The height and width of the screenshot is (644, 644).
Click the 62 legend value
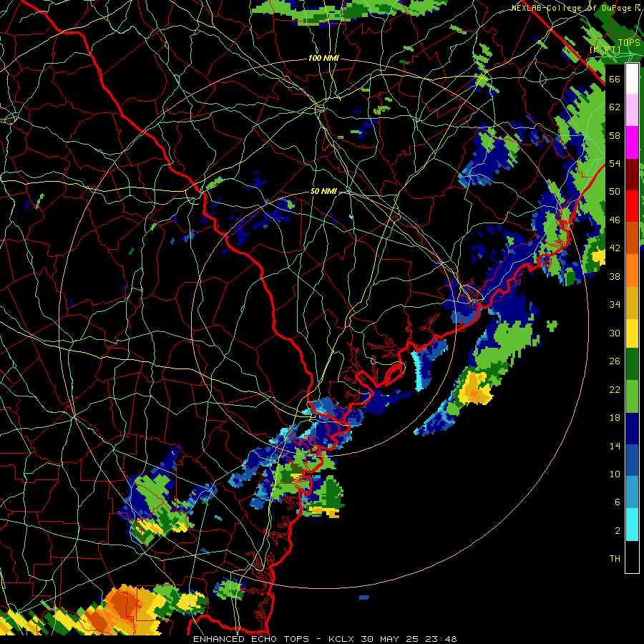click(615, 107)
